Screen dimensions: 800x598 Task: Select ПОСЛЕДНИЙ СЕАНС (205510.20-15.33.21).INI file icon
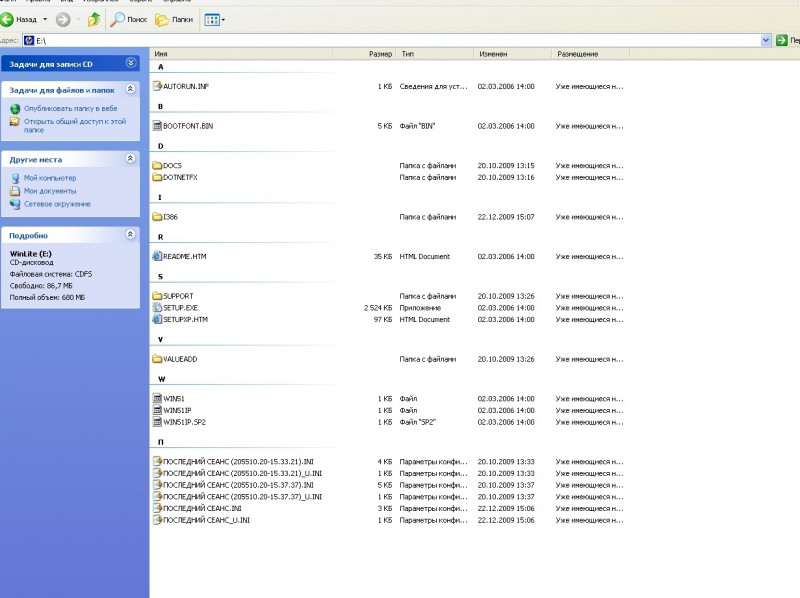point(157,461)
